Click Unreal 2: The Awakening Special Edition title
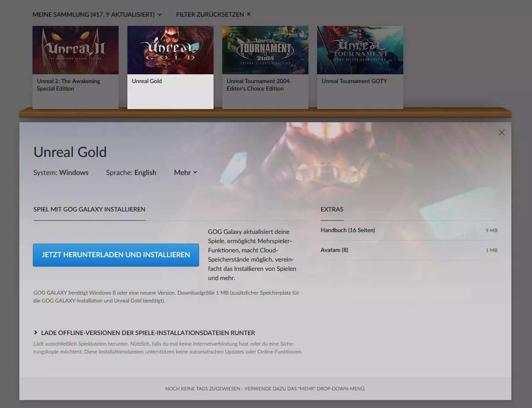The width and height of the screenshot is (532, 408). tap(69, 85)
